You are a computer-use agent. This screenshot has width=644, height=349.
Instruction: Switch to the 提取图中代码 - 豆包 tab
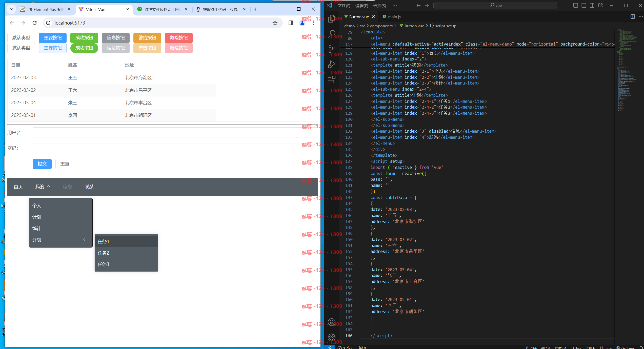pyautogui.click(x=220, y=9)
